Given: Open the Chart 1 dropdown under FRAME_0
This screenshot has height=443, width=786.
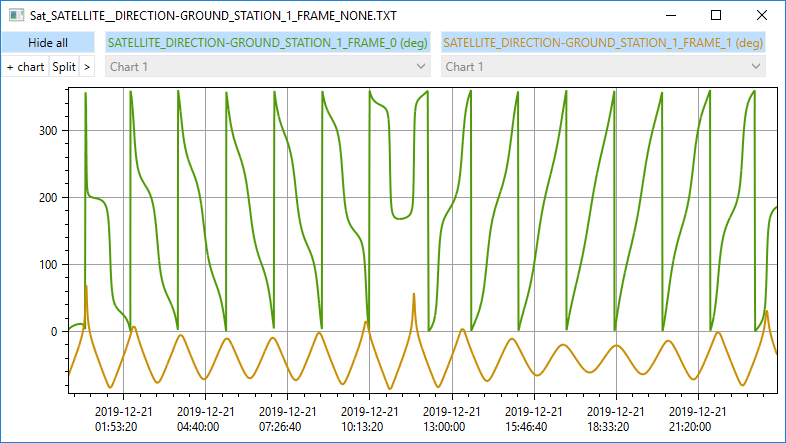Looking at the screenshot, I should [268, 67].
